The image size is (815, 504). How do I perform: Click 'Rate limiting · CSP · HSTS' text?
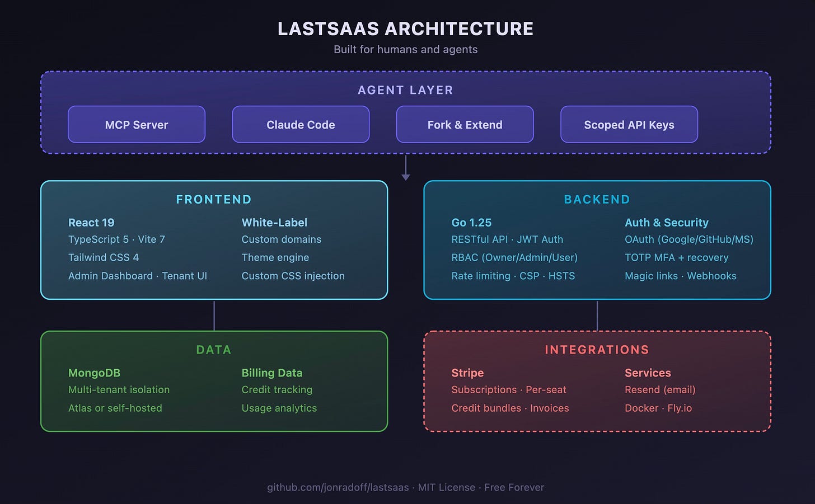[513, 276]
